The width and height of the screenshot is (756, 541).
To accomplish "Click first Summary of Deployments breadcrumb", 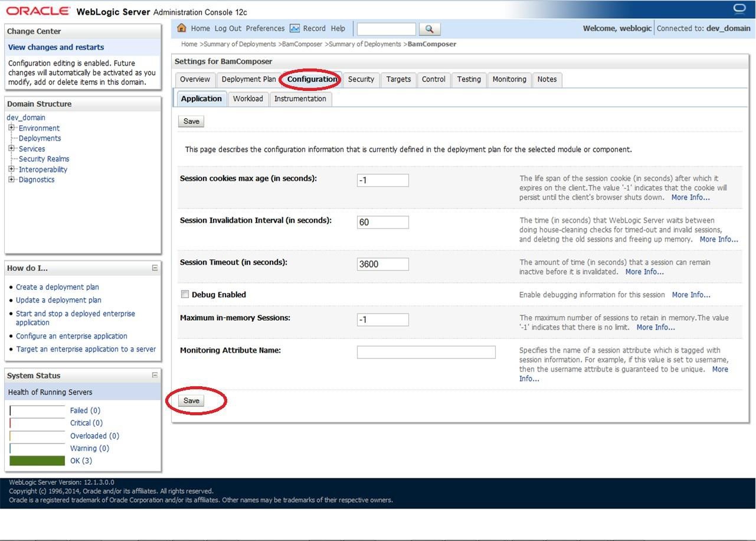I will click(x=240, y=44).
